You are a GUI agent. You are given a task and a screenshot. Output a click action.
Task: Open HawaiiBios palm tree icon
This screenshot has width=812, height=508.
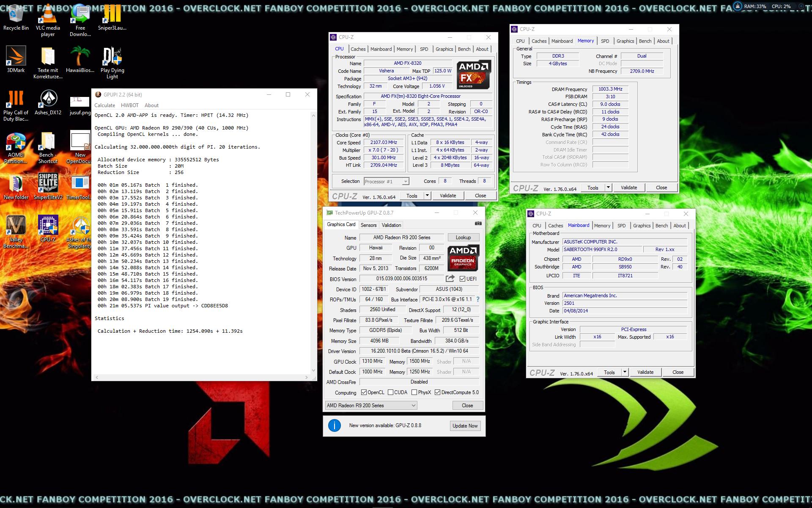coord(80,59)
